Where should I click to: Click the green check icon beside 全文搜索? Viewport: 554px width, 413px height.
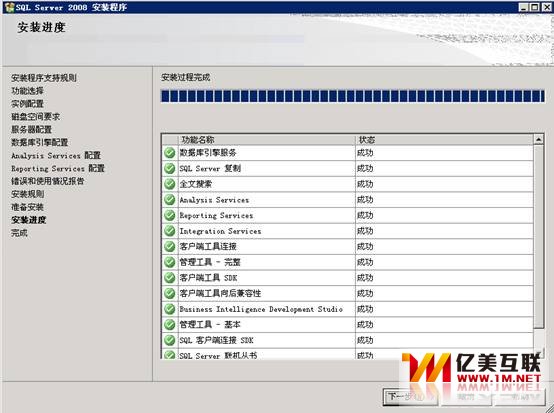(x=170, y=184)
